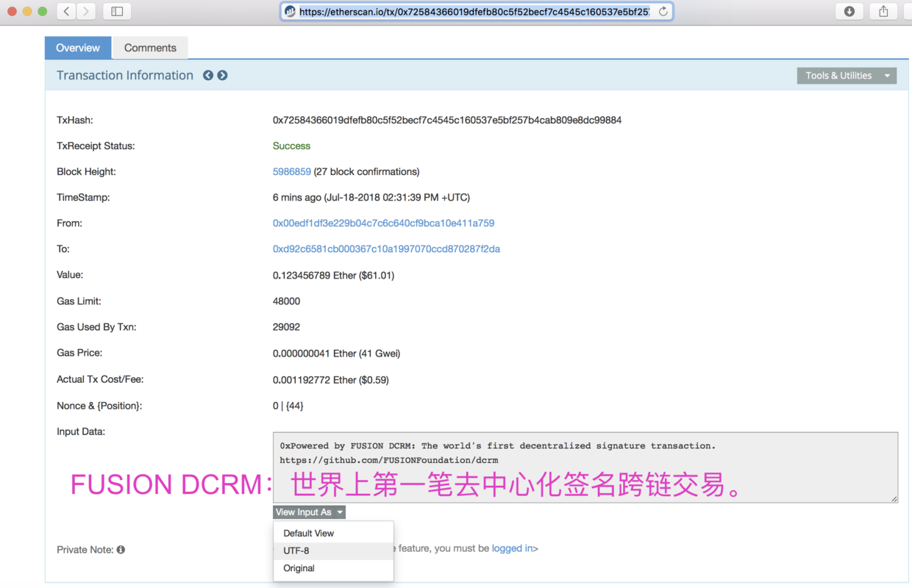Select the Gas Used value 29092
912x588 pixels.
pyautogui.click(x=286, y=327)
